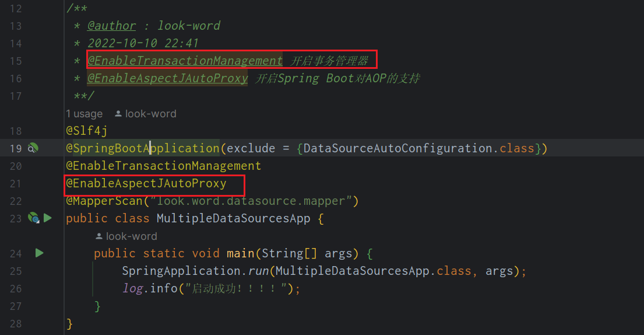Click the Spring bean gutter icon on line 19
Viewport: 644px width, 335px height.
pyautogui.click(x=33, y=148)
